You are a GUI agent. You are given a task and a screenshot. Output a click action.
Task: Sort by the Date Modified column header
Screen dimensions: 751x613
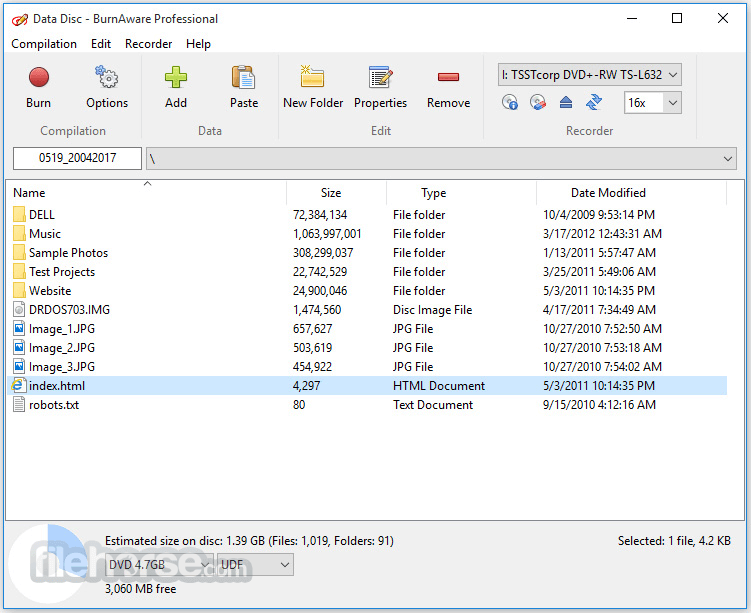coord(632,193)
